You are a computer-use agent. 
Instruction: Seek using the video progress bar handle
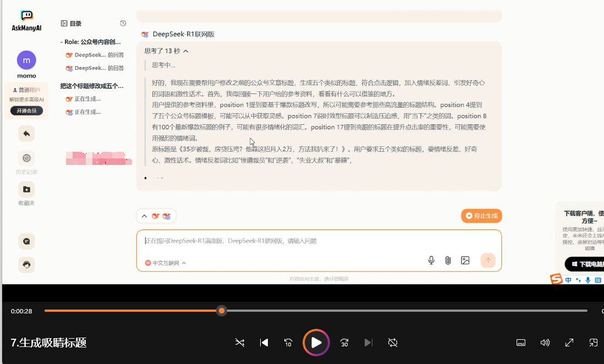click(222, 311)
